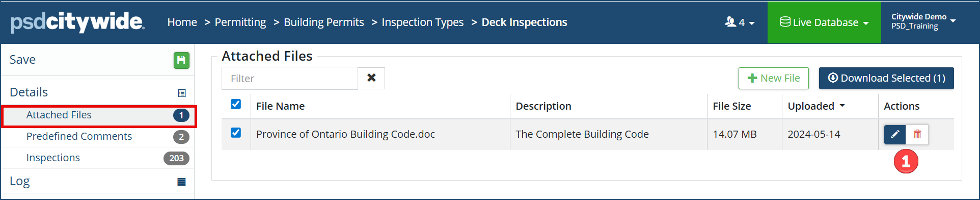Viewport: 980px width, 200px height.
Task: Open the Live Database dropdown
Action: coord(824,22)
